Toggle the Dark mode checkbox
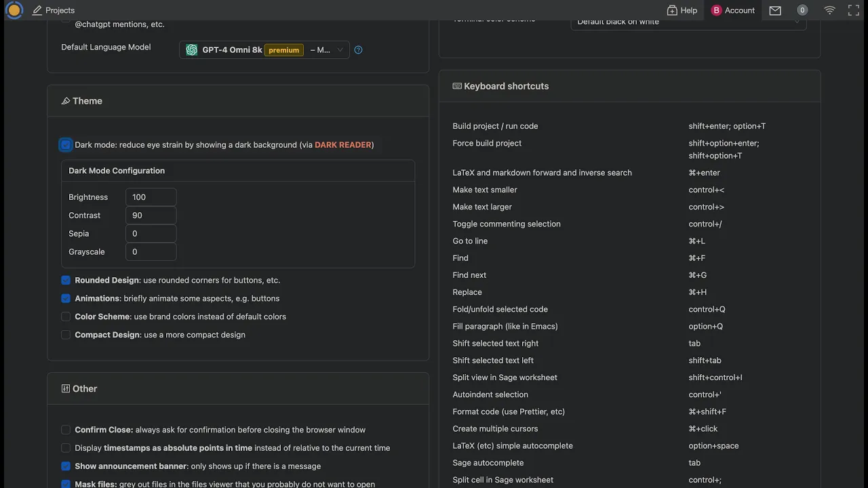This screenshot has width=868, height=488. (x=66, y=144)
